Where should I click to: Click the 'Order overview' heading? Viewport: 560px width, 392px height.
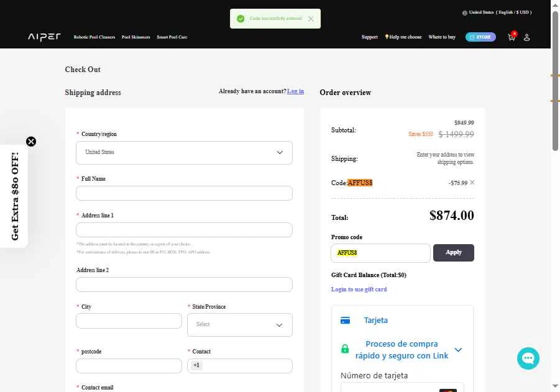coord(346,93)
